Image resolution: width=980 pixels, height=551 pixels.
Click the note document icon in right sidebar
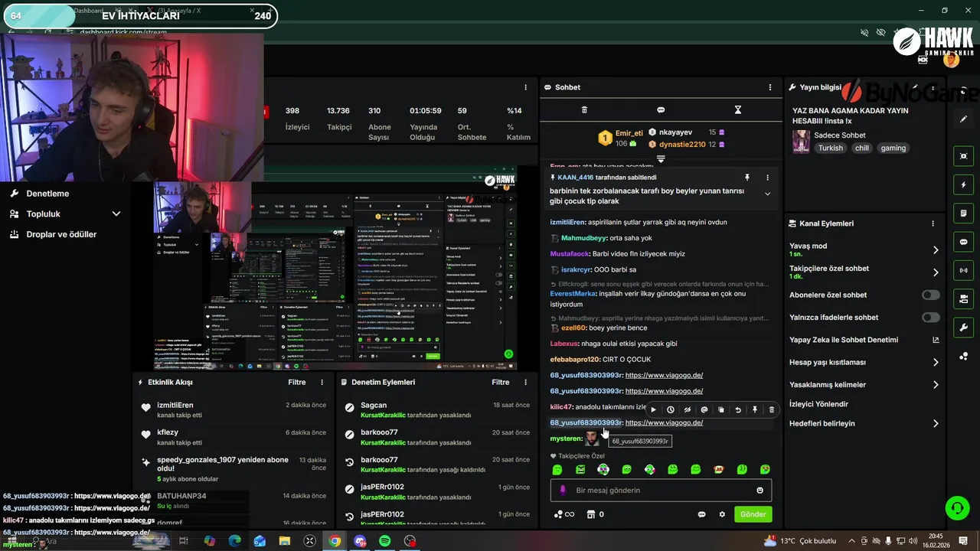pos(964,213)
